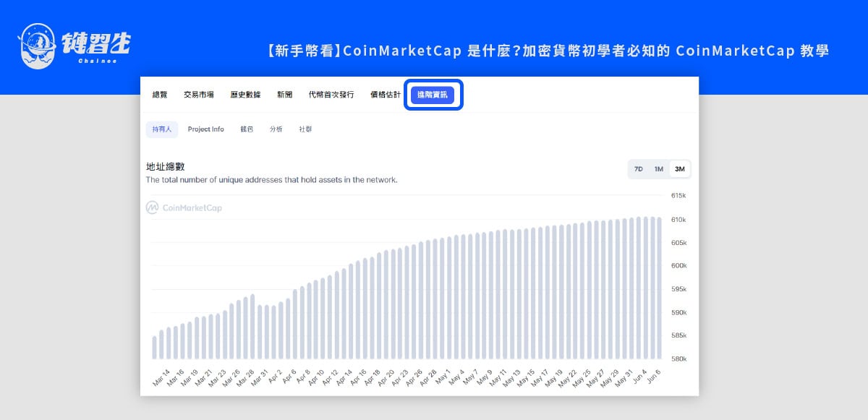Choose the 持有人 sub-tab
868x420 pixels.
[x=162, y=129]
